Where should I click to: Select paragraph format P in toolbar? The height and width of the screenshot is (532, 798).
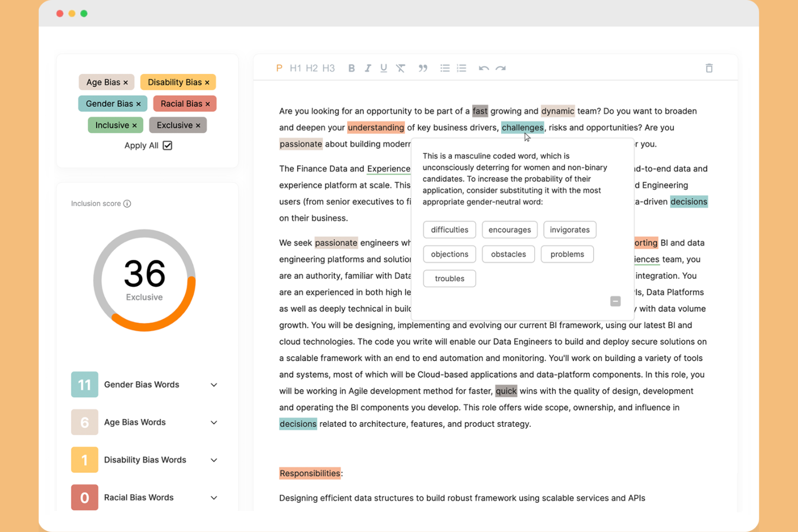pos(279,68)
